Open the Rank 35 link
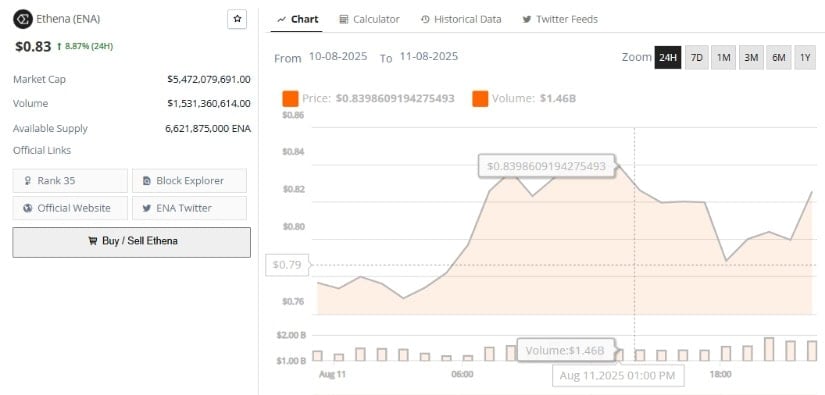 tap(70, 180)
